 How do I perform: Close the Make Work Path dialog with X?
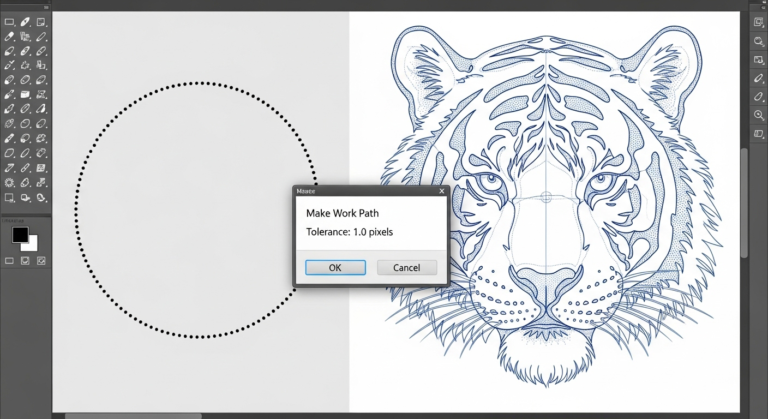[x=442, y=191]
